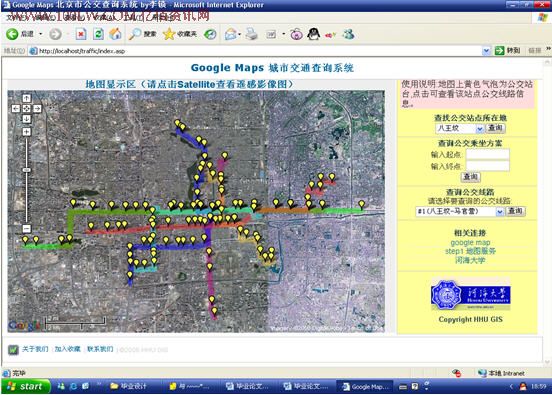Pan map right with arrow control
This screenshot has height=395, width=552.
pyautogui.click(x=37, y=108)
